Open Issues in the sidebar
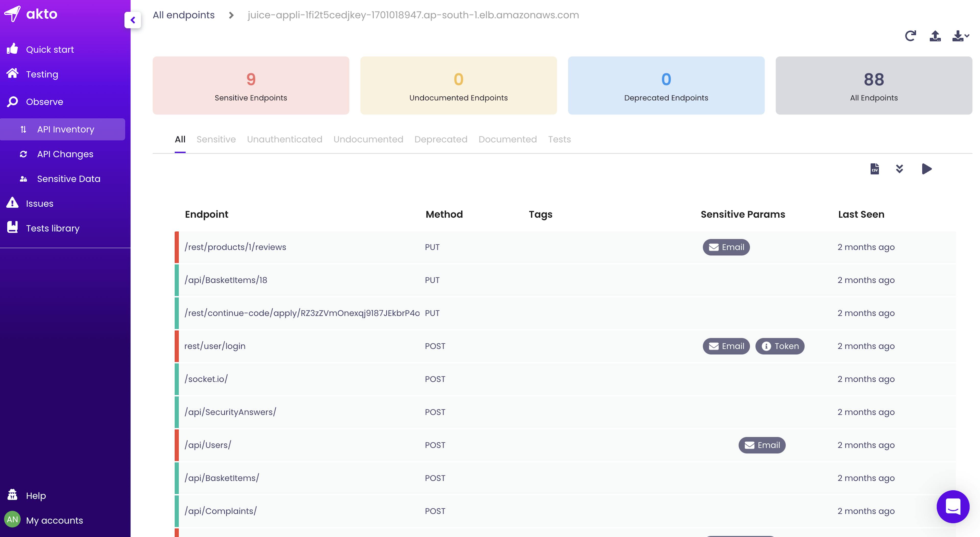Image resolution: width=980 pixels, height=537 pixels. point(40,204)
